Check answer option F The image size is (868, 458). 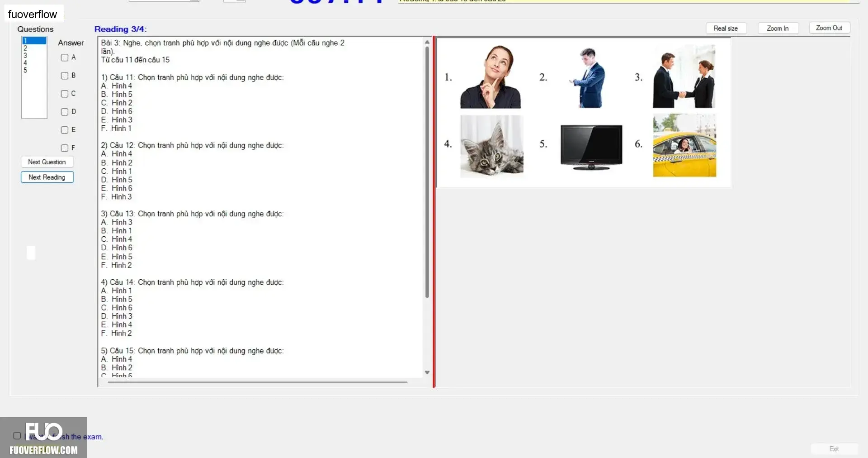coord(65,148)
